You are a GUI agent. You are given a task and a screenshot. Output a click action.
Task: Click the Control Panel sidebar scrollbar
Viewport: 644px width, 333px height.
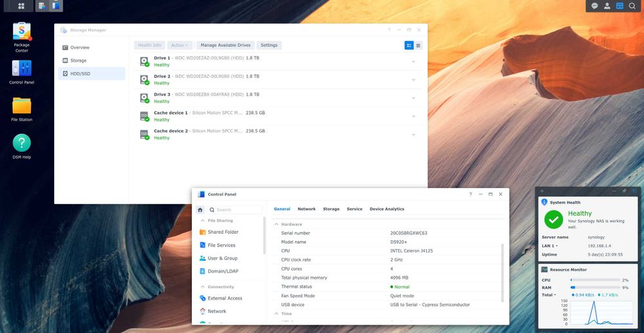(265, 236)
